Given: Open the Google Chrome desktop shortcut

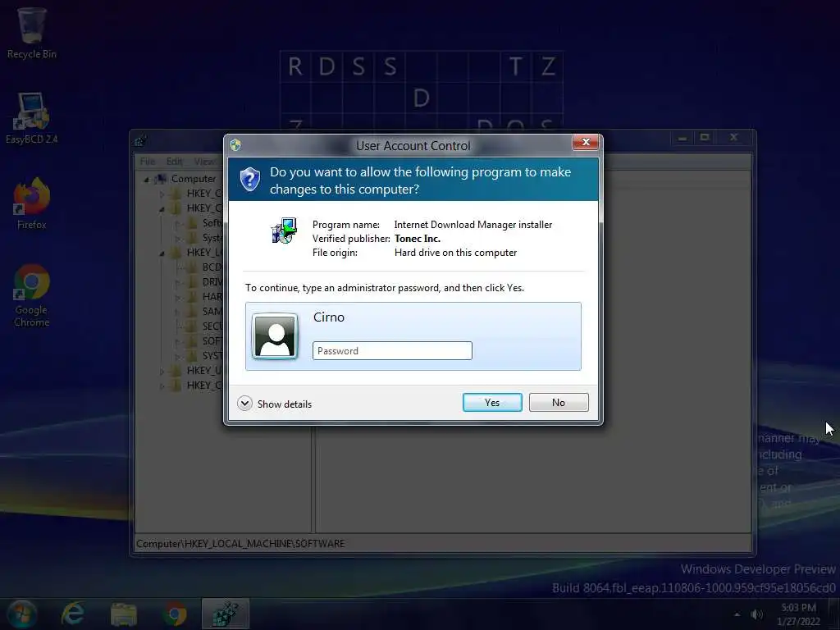Looking at the screenshot, I should click(32, 295).
